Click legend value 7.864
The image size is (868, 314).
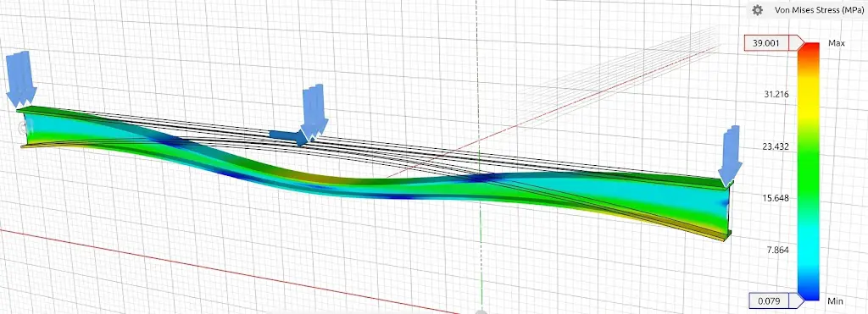click(x=778, y=250)
